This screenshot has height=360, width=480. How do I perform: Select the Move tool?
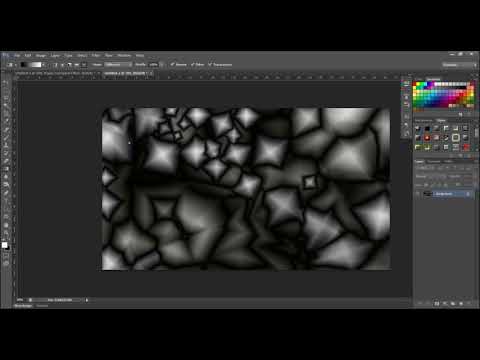coord(6,82)
